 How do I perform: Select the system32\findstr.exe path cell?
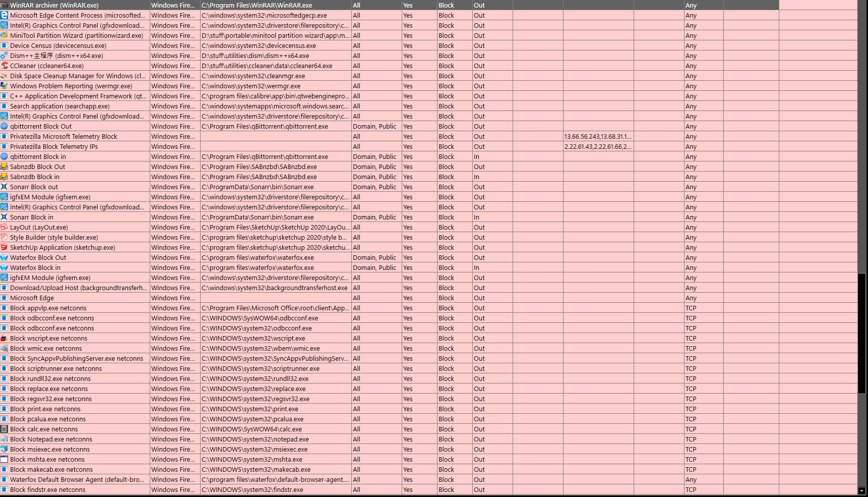point(276,489)
